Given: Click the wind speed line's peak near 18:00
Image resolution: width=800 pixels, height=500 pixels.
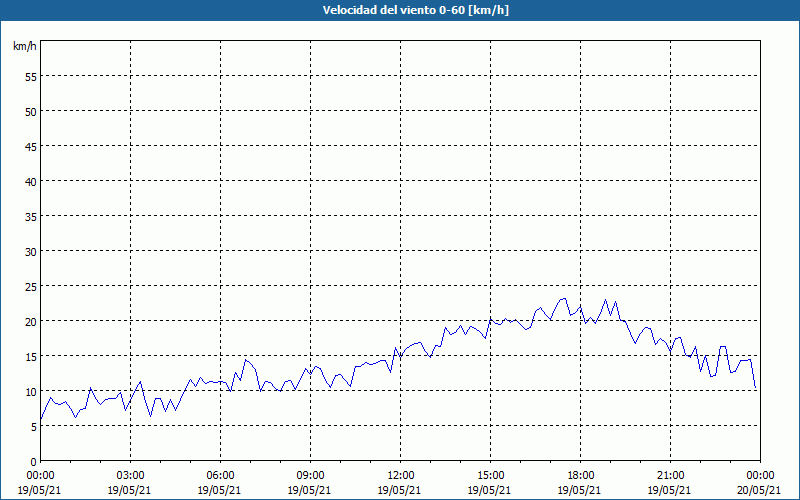Looking at the screenshot, I should tap(564, 298).
